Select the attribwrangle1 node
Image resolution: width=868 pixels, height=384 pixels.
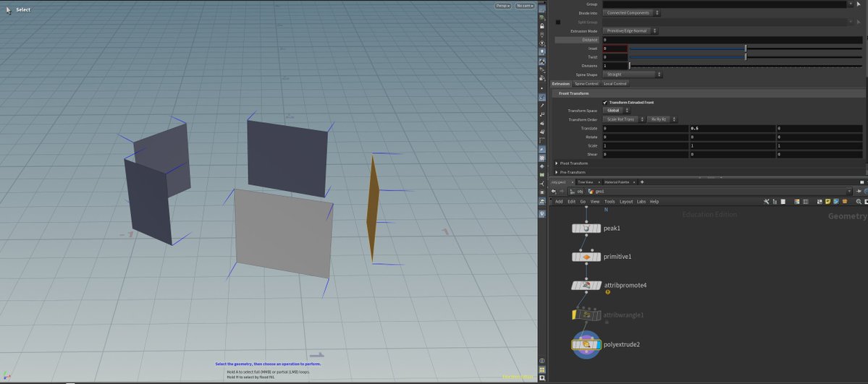586,315
